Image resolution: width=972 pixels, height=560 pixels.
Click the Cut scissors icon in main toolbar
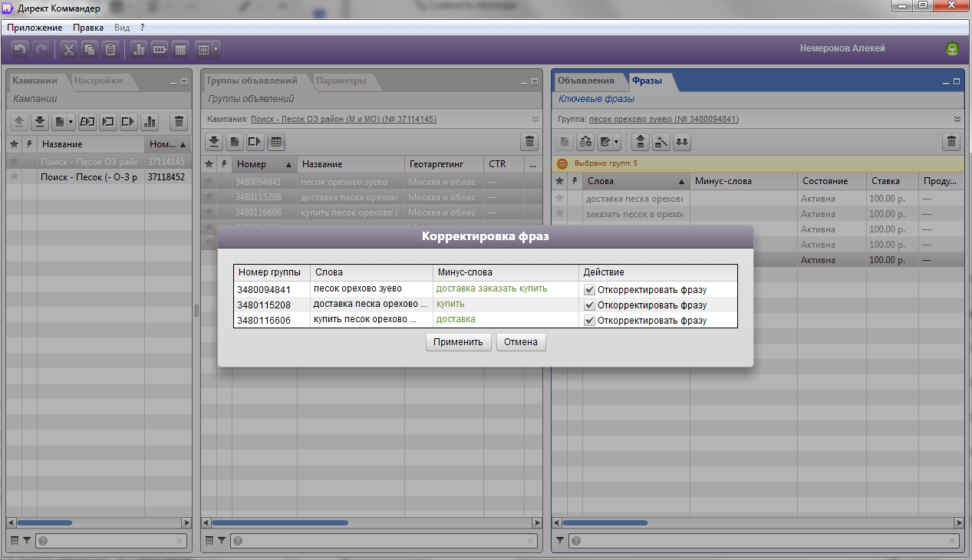click(68, 50)
